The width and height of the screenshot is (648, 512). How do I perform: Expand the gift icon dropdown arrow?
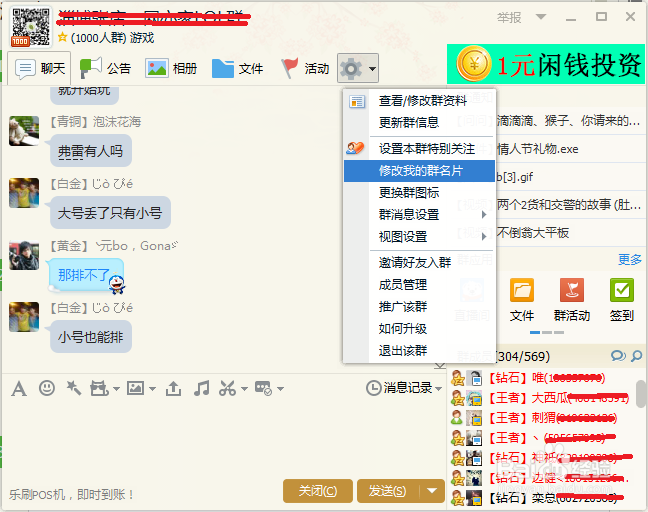coord(116,389)
